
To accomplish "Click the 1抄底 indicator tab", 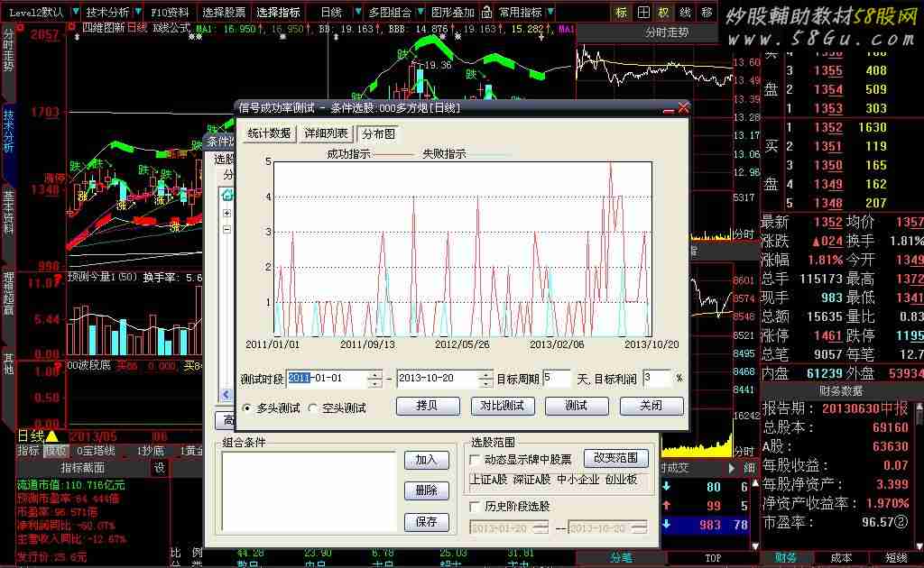I will click(151, 451).
